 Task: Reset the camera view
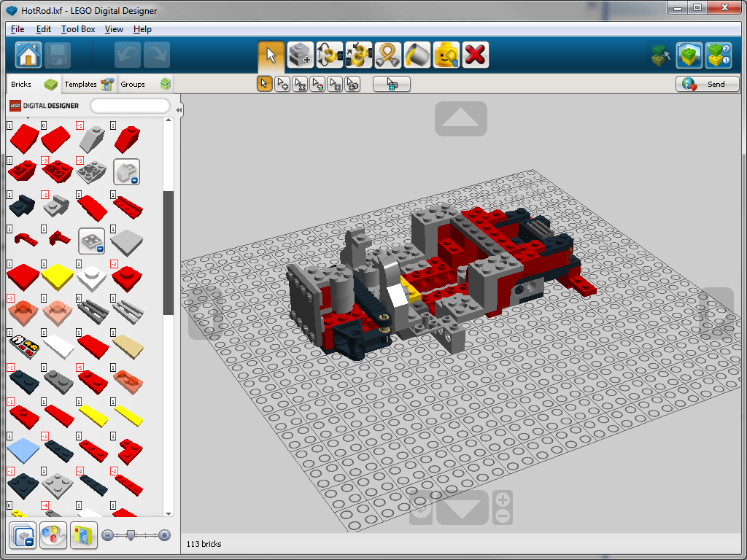click(x=422, y=507)
